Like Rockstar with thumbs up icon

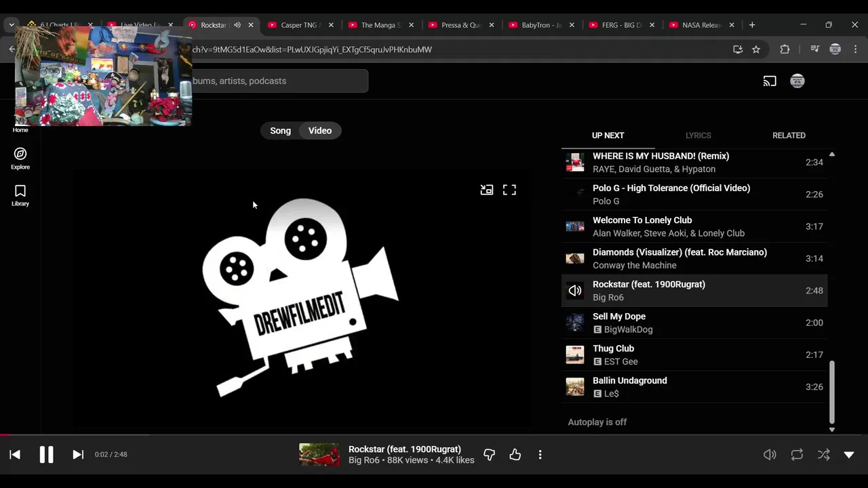(515, 455)
